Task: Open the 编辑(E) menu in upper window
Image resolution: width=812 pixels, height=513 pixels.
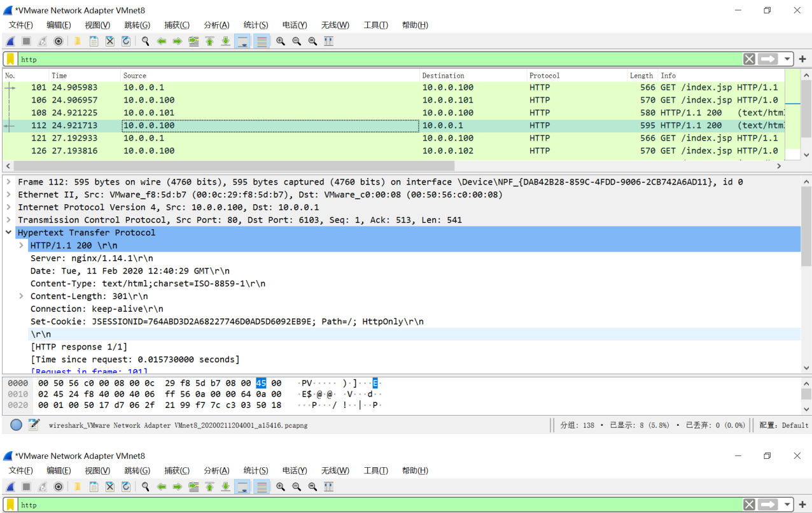Action: click(x=59, y=25)
